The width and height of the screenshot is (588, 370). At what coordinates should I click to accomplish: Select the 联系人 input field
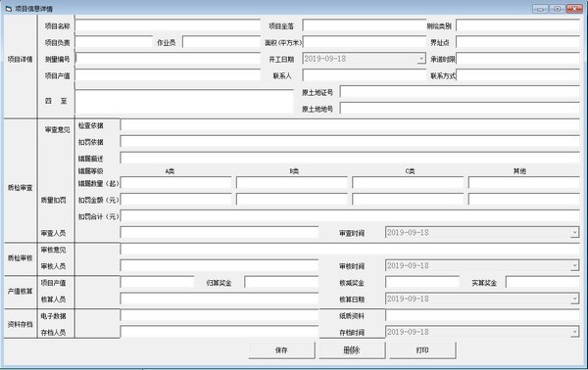[x=365, y=75]
